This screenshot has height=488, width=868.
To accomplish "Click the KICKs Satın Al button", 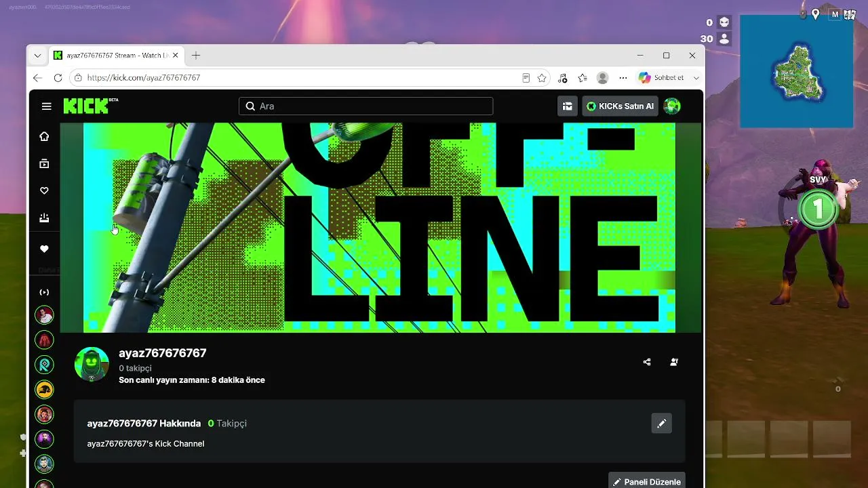I will 620,106.
